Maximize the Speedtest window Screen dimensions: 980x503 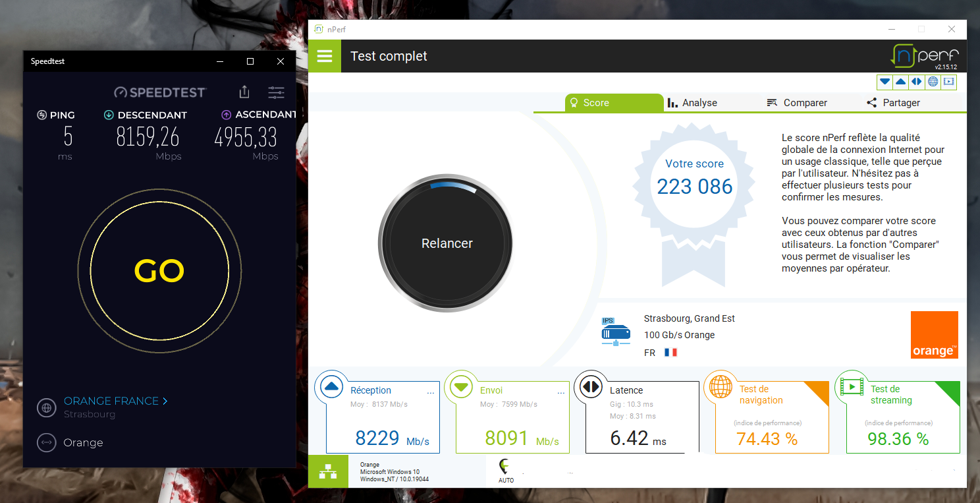(x=250, y=61)
